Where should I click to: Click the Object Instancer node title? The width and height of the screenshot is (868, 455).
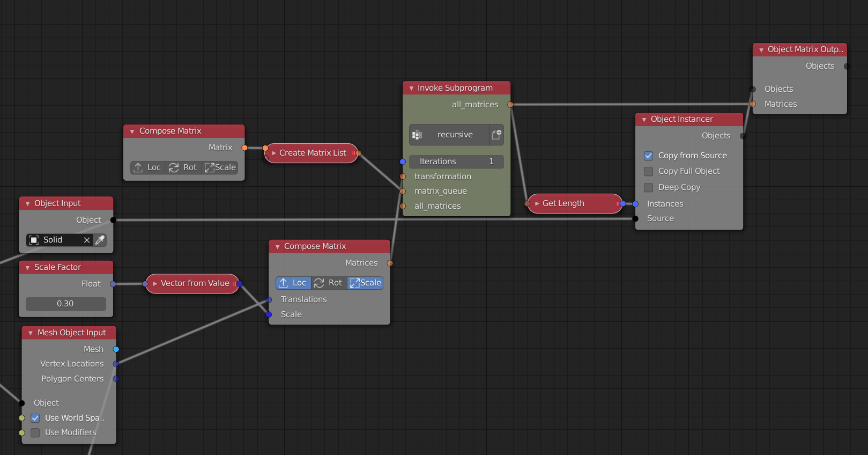point(682,119)
